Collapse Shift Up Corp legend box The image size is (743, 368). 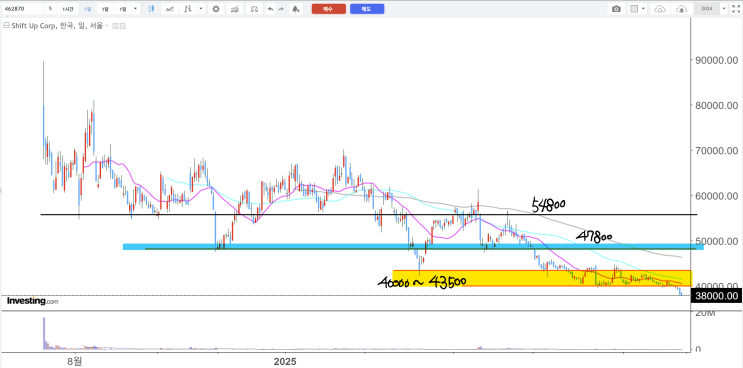pyautogui.click(x=114, y=26)
